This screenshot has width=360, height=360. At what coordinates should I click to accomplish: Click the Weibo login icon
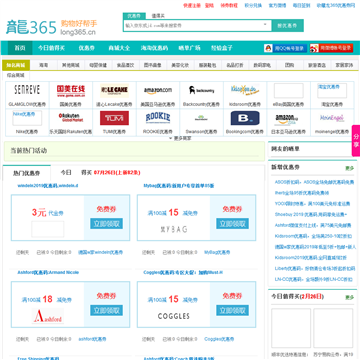(x=314, y=48)
